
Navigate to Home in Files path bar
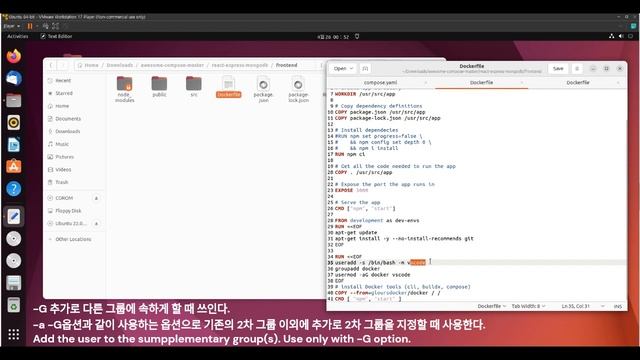click(89, 65)
